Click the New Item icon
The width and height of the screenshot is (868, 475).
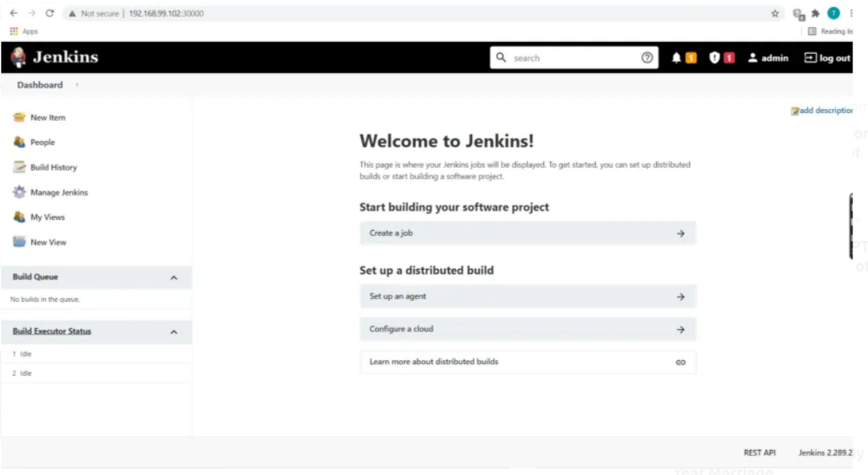(19, 117)
